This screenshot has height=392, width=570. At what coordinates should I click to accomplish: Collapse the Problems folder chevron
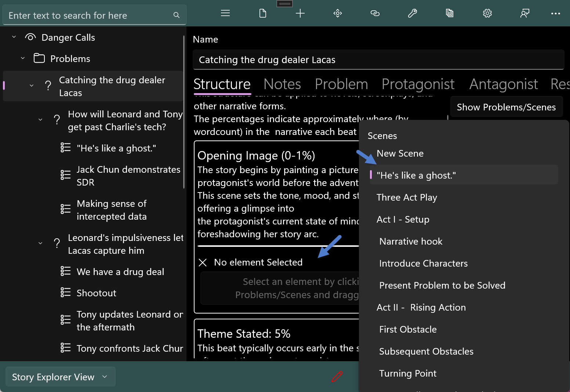pos(23,58)
